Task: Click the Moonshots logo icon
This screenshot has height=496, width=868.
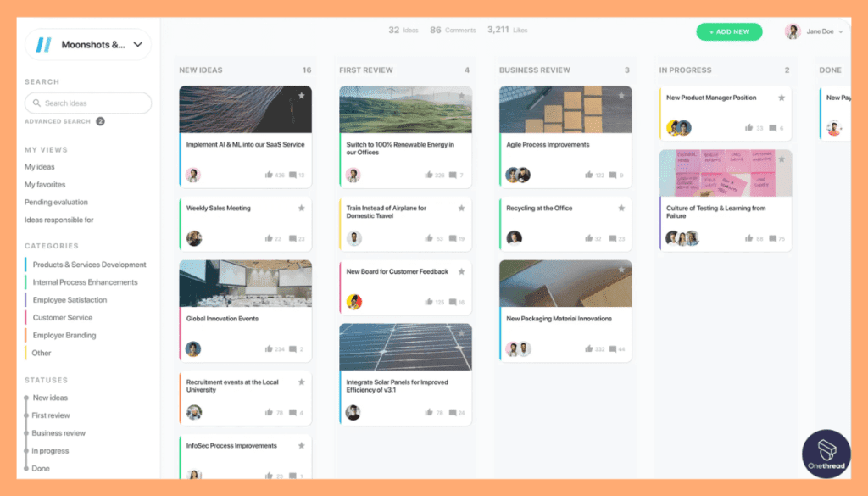Action: (44, 44)
